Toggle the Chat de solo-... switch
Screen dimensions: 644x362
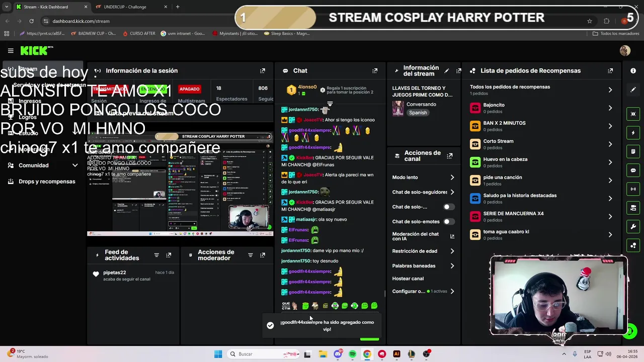point(448,207)
